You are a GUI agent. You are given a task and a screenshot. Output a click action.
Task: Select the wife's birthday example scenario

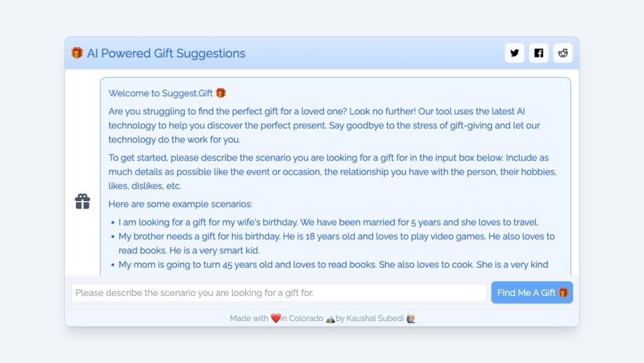click(328, 222)
